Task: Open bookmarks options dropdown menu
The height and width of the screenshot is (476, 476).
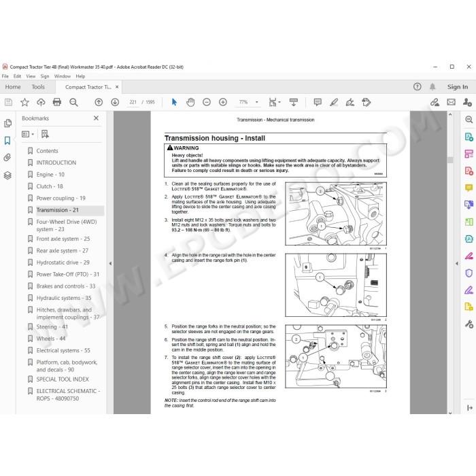Action: tap(28, 134)
